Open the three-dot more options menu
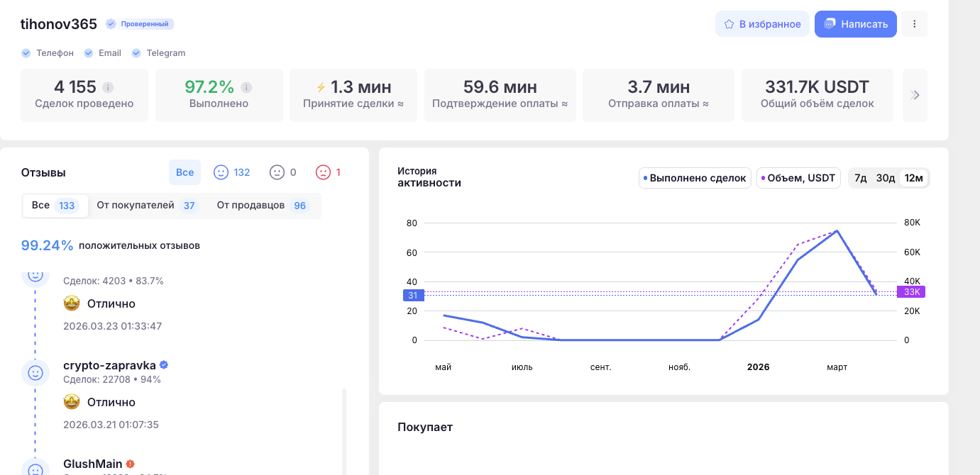The width and height of the screenshot is (980, 475). pos(915,24)
